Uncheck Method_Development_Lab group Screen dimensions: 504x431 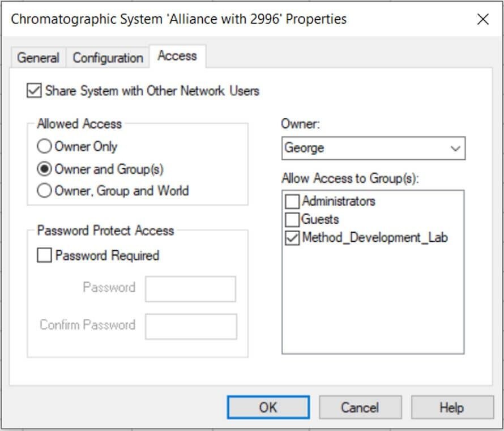[292, 238]
